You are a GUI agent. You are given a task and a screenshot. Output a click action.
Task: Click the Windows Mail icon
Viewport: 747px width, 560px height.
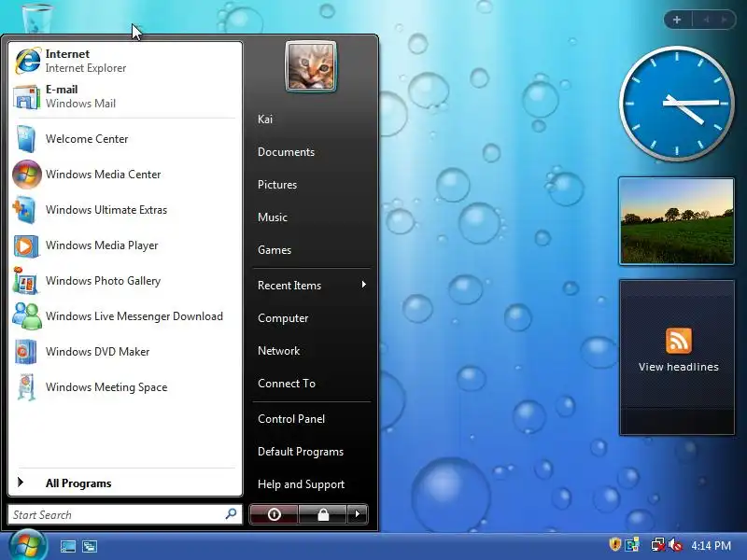[x=27, y=97]
